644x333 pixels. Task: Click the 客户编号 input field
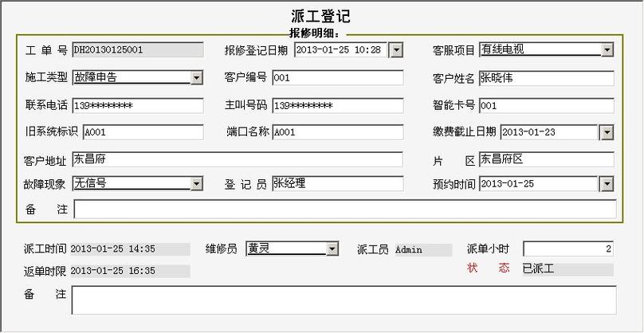tap(338, 77)
